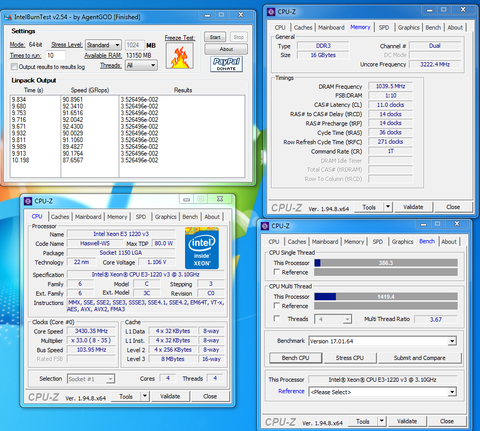Viewport: 480px width, 431px height.
Task: Click the Intel Inside Xeon logo
Action: pyautogui.click(x=202, y=248)
